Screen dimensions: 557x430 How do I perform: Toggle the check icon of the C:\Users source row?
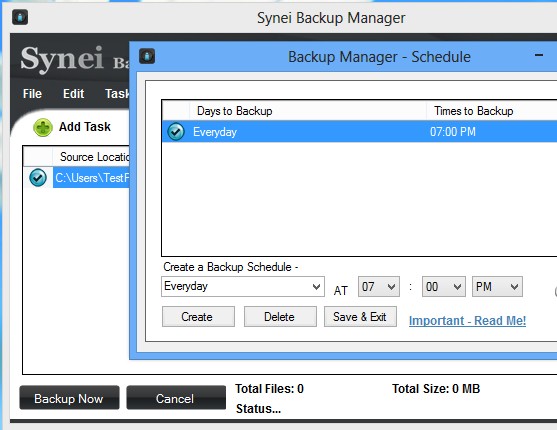(x=38, y=177)
